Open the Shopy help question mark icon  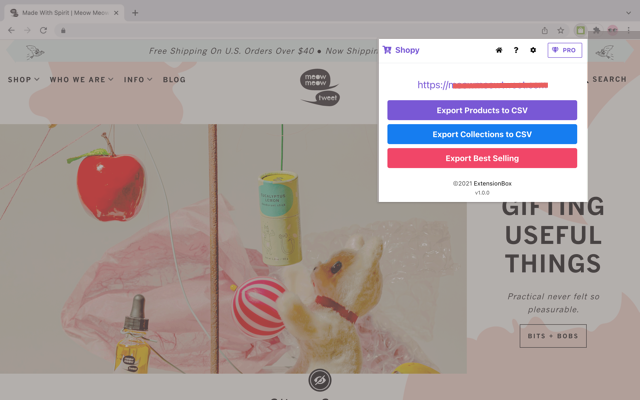coord(516,50)
